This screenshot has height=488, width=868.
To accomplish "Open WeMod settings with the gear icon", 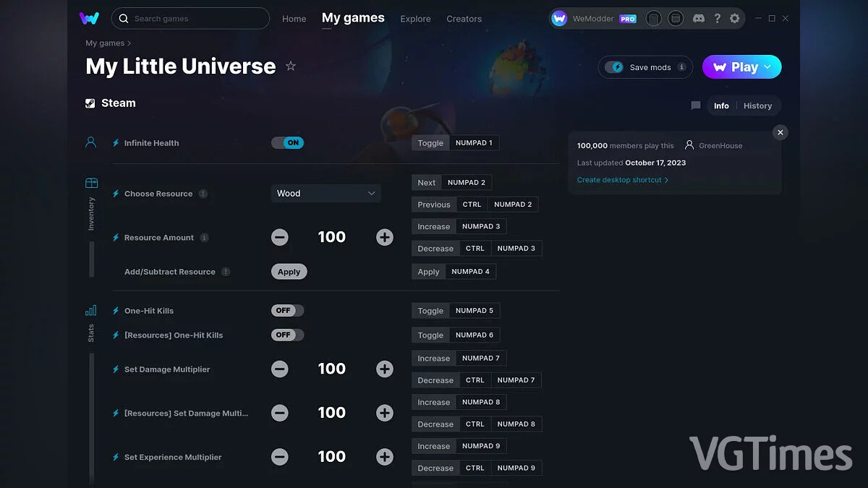I will point(735,18).
